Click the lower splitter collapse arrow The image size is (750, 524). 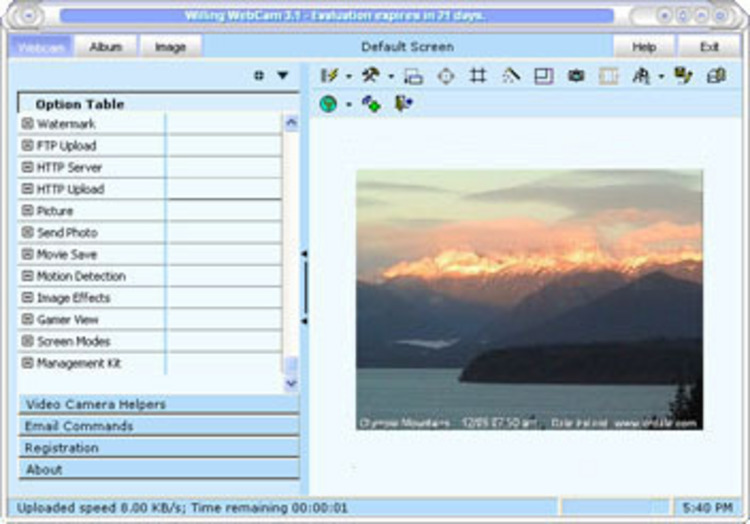(304, 321)
